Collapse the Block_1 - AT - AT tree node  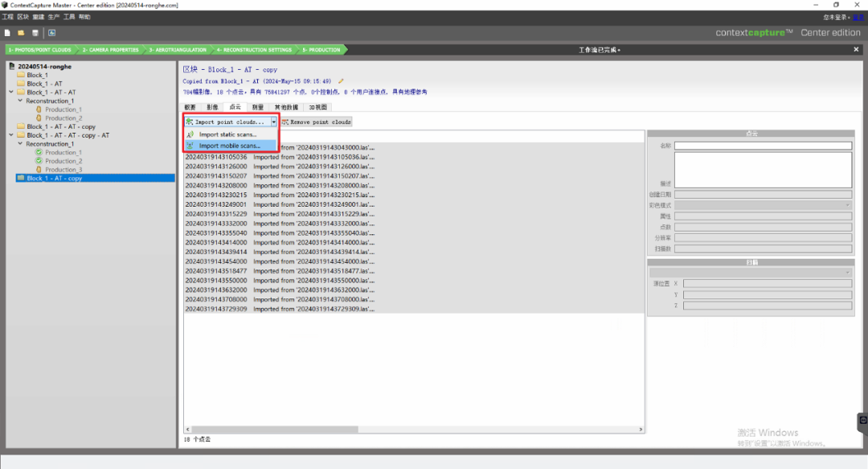[11, 92]
